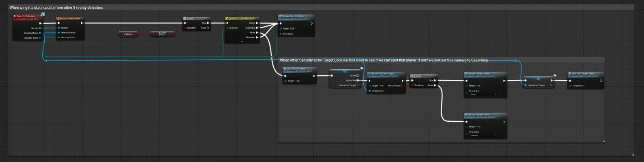Click exec output pin of Parent: On Detection
The width and height of the screenshot is (644, 162).
[82, 23]
